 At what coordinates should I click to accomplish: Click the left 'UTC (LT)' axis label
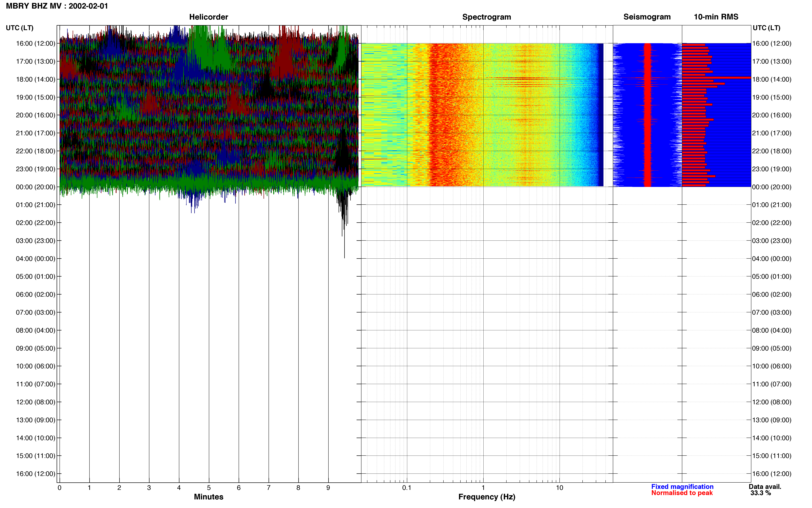pos(19,28)
